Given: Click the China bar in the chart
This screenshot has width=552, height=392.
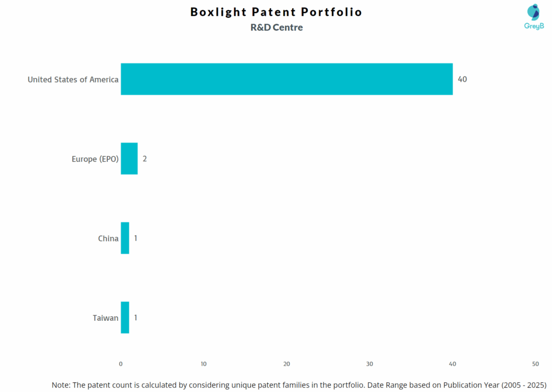Looking at the screenshot, I should pyautogui.click(x=125, y=238).
